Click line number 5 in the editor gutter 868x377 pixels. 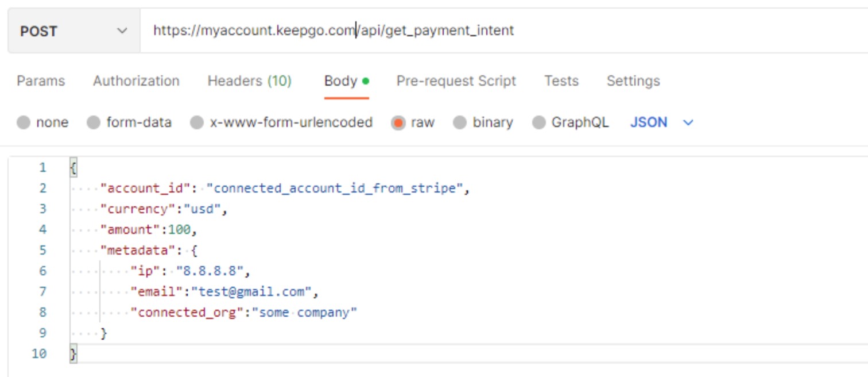point(42,250)
